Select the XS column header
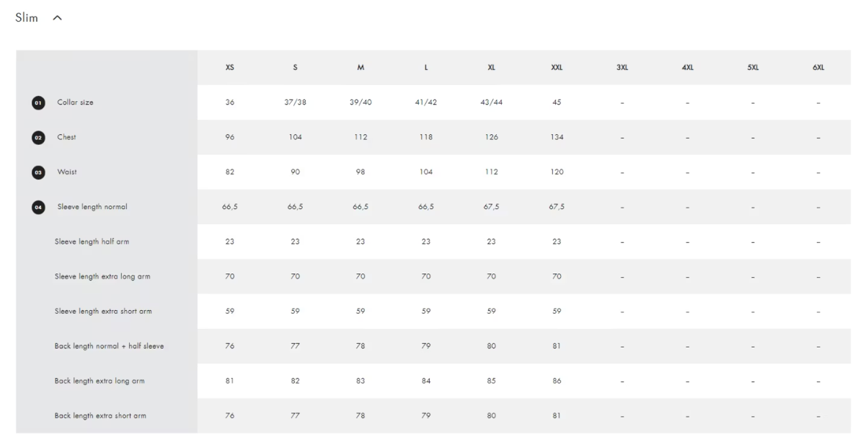Viewport: 868px width, 437px height. 230,68
